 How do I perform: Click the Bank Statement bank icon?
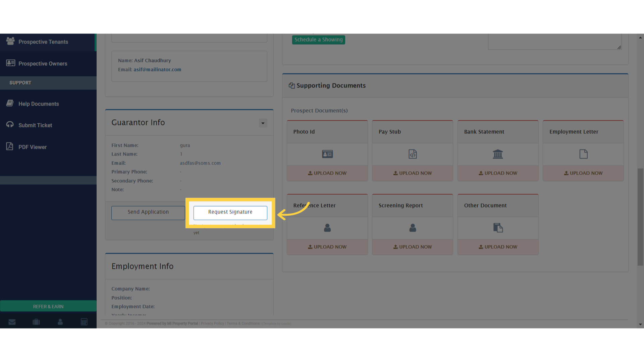498,154
